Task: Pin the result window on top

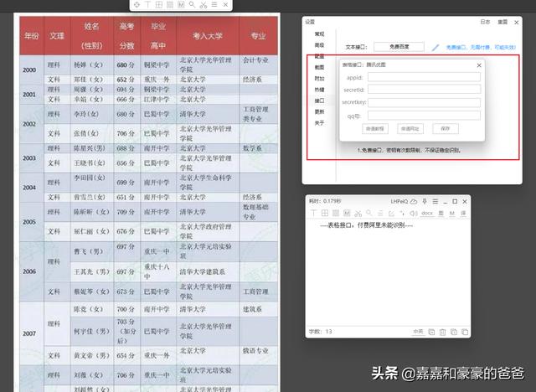Action: point(425,201)
